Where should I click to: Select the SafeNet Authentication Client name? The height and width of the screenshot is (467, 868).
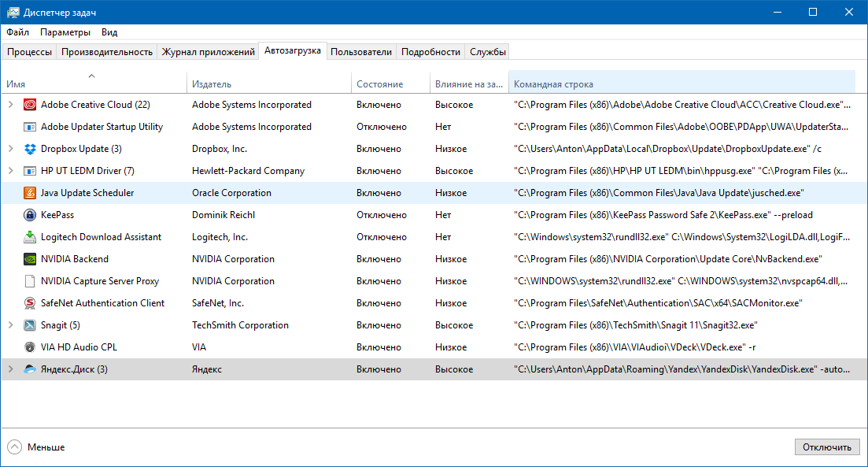pos(103,303)
